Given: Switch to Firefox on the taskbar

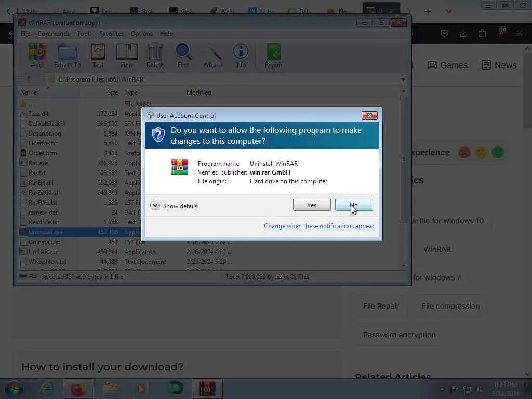Looking at the screenshot, I should pos(78,389).
